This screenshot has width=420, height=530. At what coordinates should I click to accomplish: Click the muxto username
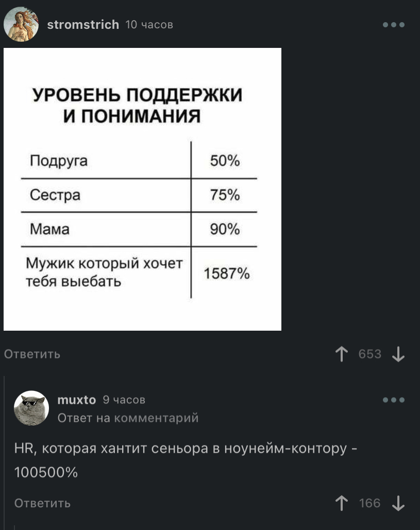[x=77, y=400]
